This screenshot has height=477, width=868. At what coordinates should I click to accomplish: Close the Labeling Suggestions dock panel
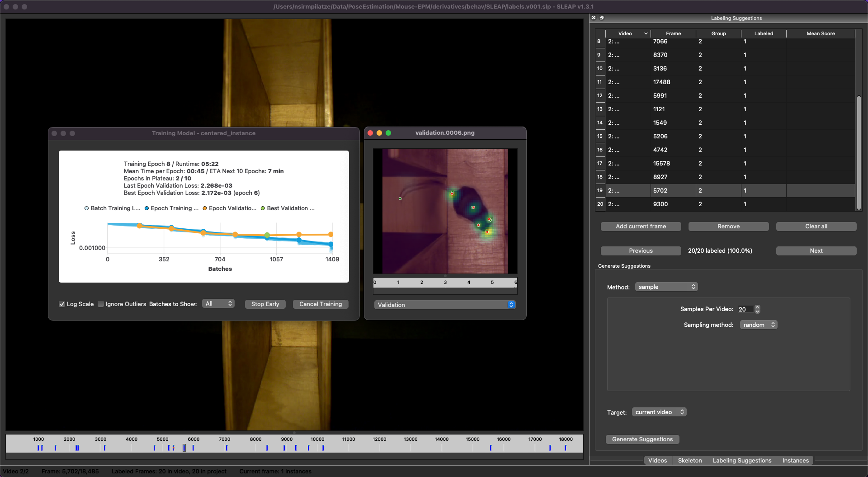click(594, 18)
